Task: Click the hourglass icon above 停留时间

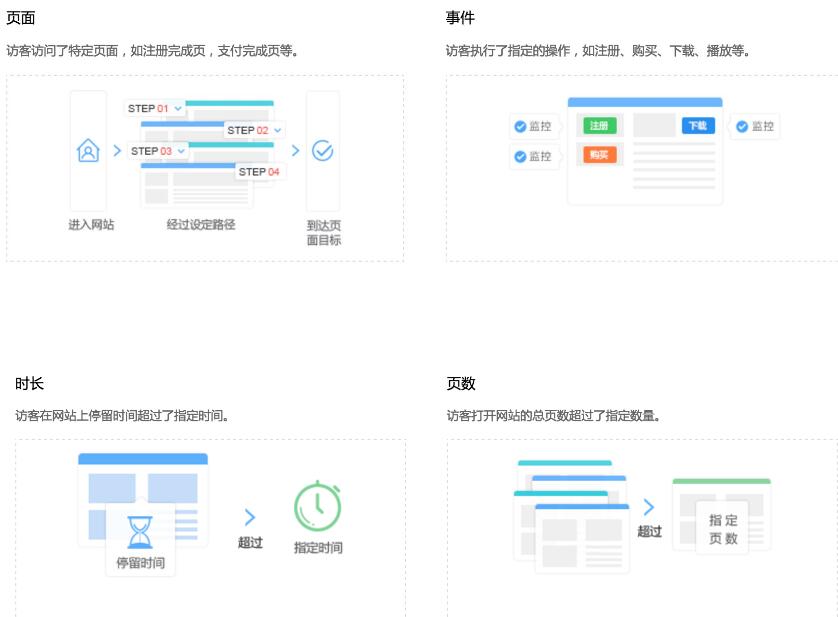Action: 140,532
